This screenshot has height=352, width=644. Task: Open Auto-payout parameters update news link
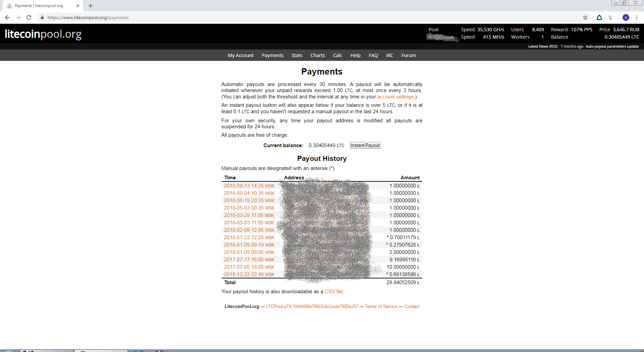tap(612, 46)
